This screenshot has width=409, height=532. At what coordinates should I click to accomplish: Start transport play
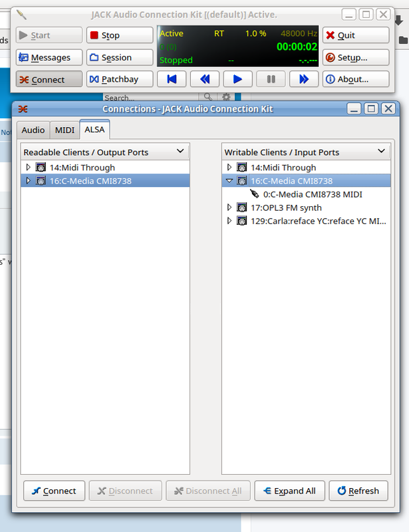pos(237,79)
